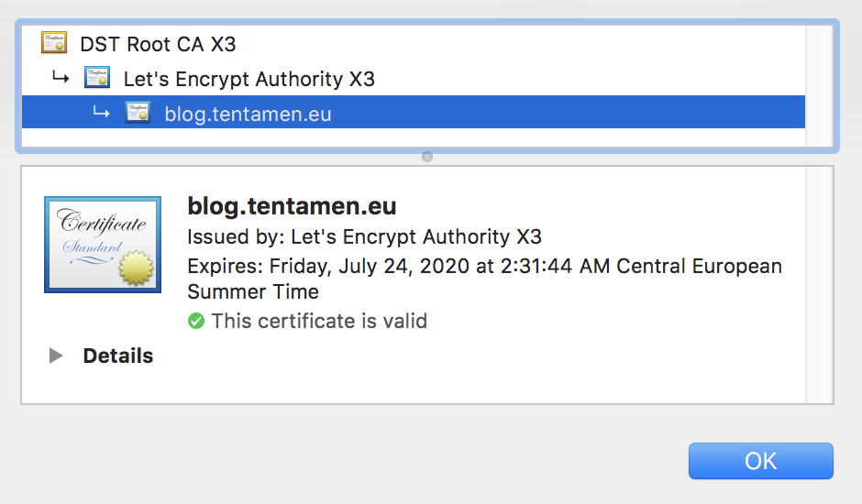Click the certificate chain list scrollbar
Image resolution: width=862 pixels, height=504 pixels.
(819, 86)
